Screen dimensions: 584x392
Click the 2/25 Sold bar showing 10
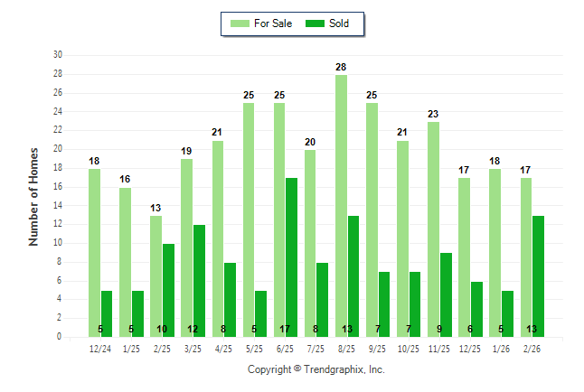[x=168, y=290]
